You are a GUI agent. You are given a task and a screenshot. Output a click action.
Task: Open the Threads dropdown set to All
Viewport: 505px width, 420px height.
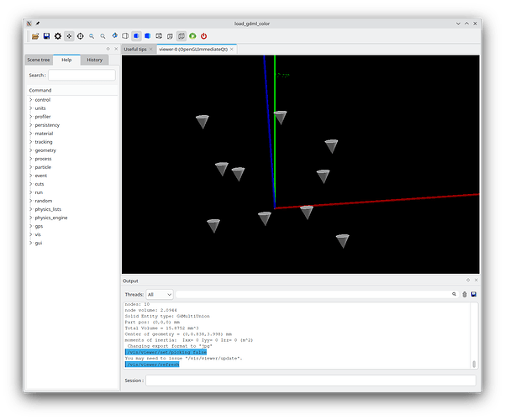[x=160, y=294]
